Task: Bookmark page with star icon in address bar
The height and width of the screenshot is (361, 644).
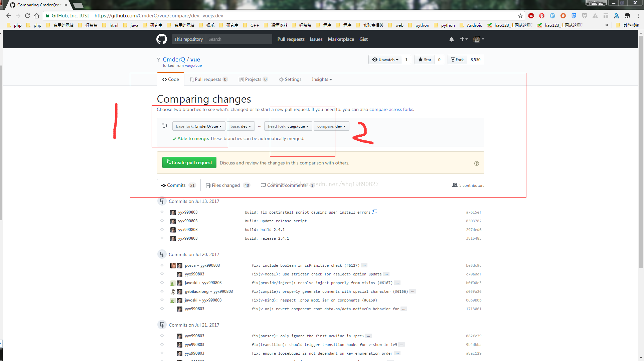Action: point(520,16)
